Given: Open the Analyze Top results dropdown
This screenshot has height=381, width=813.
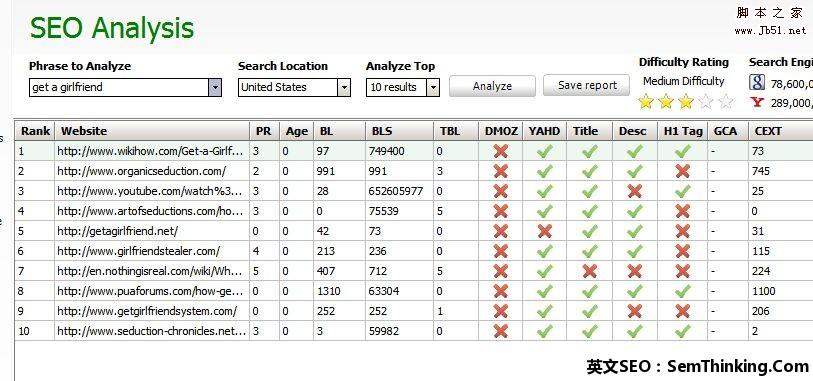Looking at the screenshot, I should [x=433, y=88].
